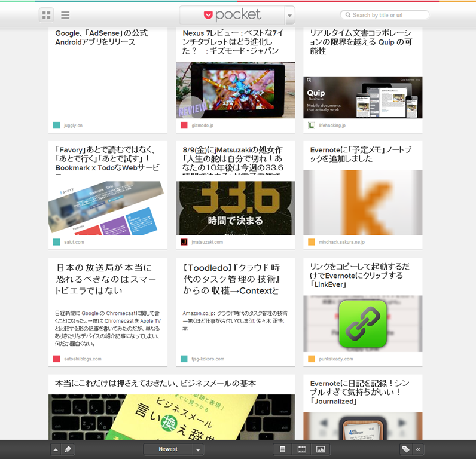This screenshot has width=476, height=459.
Task: Open the Favory bookmark article title
Action: point(107,161)
